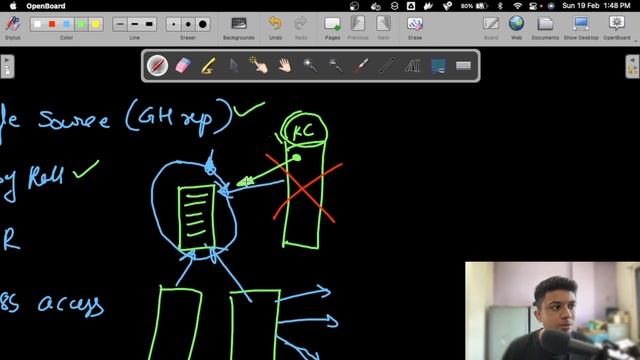
Task: Switch to Board mode
Action: point(491,27)
